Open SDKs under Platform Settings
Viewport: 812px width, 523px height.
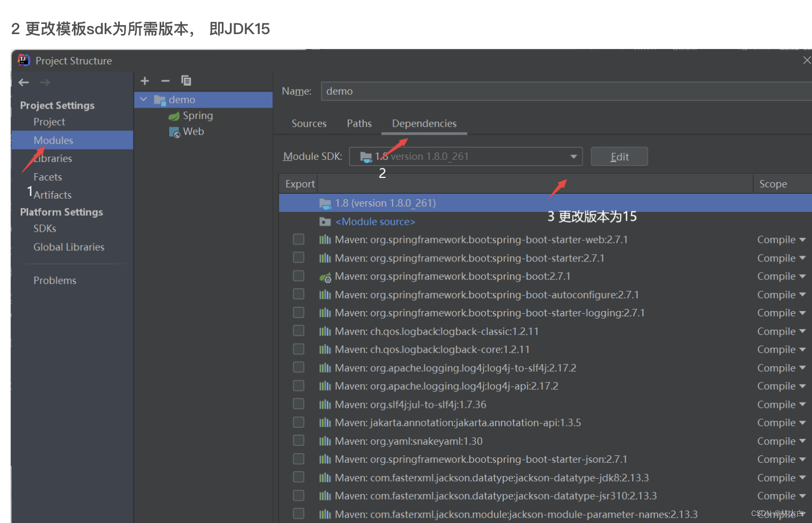click(x=45, y=228)
